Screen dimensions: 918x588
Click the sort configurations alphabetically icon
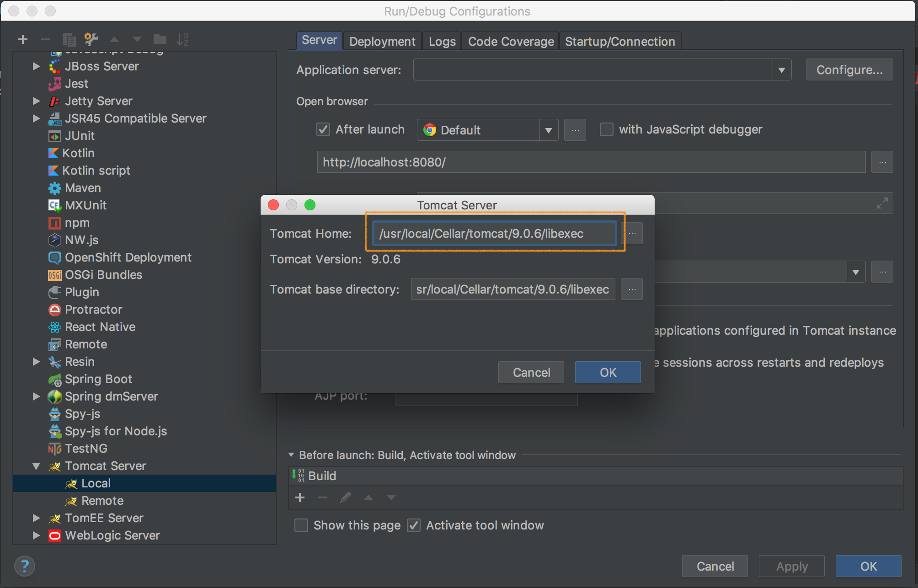183,40
